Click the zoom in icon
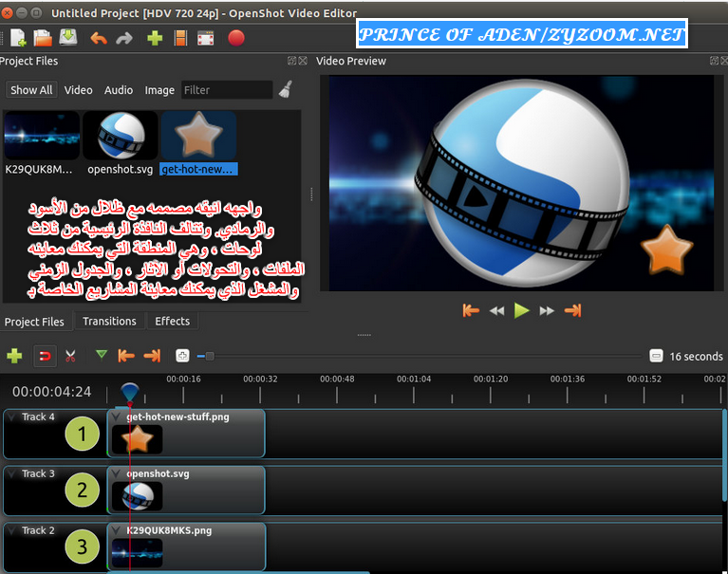The width and height of the screenshot is (728, 574). (x=182, y=356)
